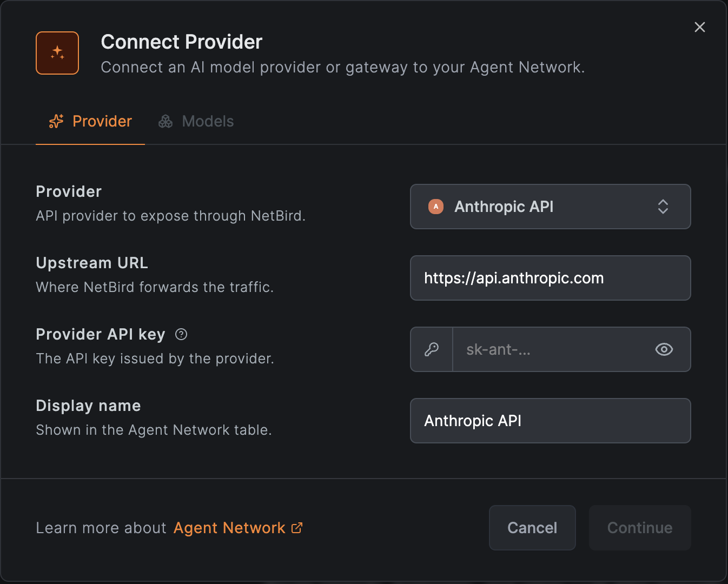Click the 'Display name' label
728x584 pixels.
point(88,406)
